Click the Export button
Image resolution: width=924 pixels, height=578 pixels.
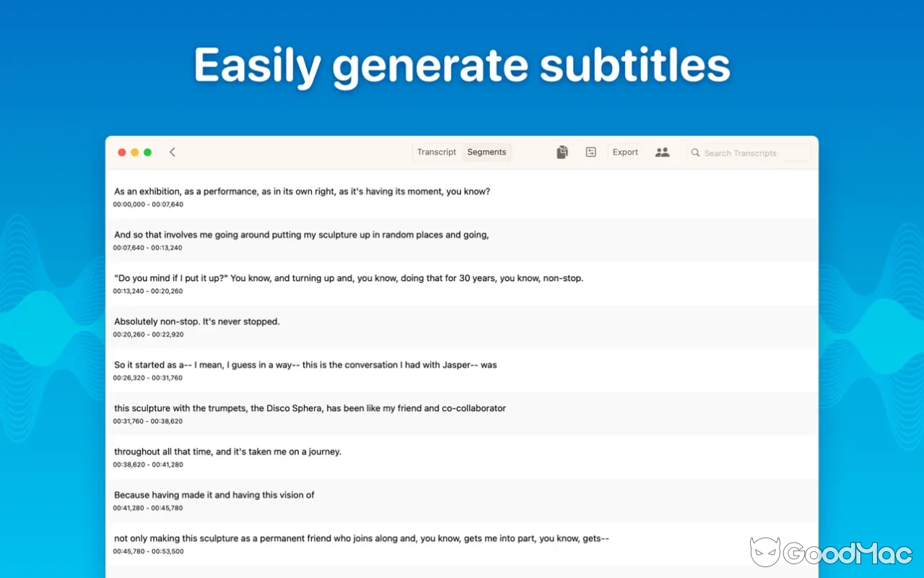624,152
